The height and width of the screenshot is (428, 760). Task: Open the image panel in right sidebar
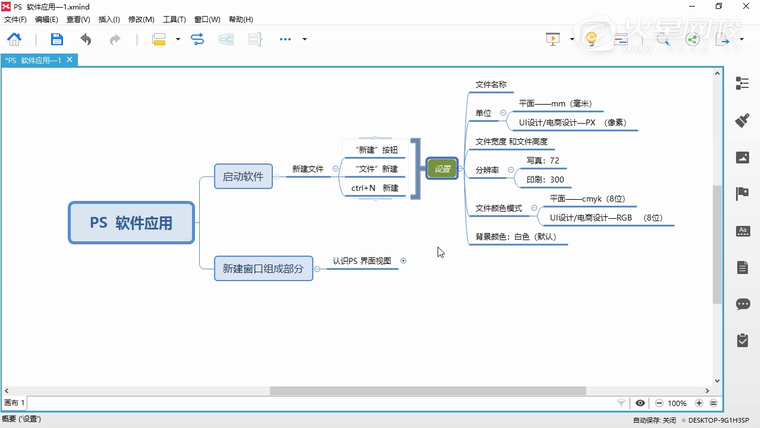coord(742,157)
